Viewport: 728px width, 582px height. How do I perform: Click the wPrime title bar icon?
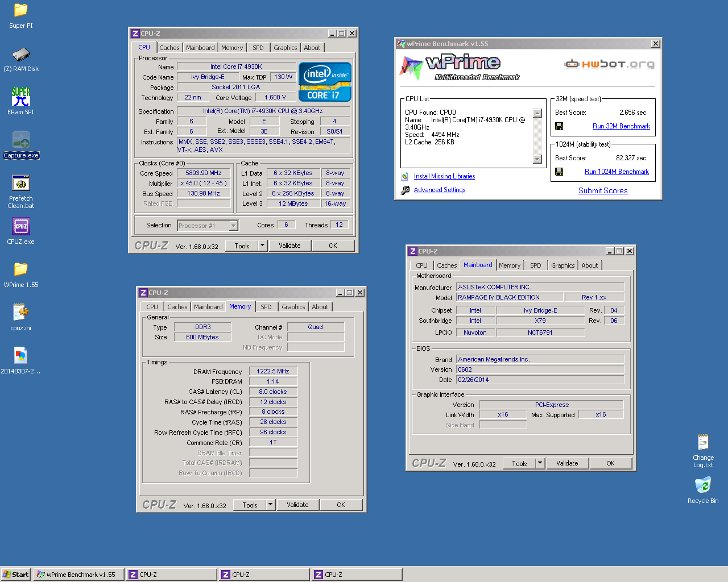402,44
